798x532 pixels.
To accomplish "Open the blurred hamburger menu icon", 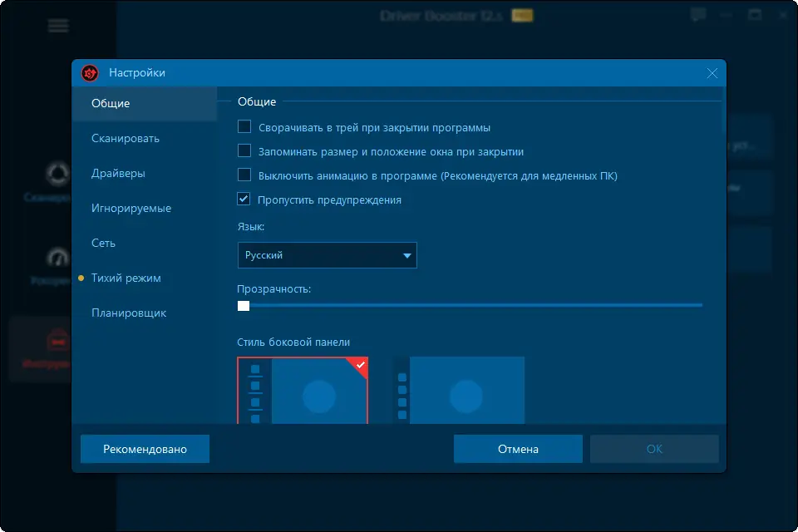I will coord(58,26).
